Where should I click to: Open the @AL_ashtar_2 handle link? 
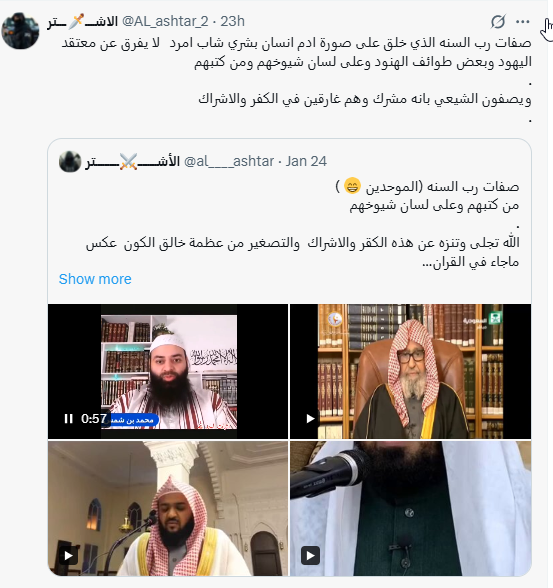[x=165, y=21]
